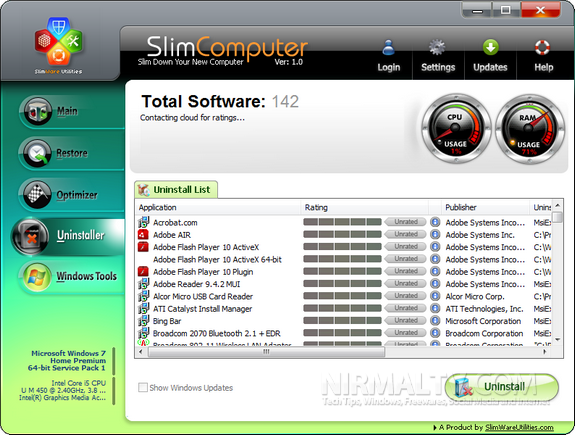575x435 pixels.
Task: Click ATI Technologies, Inc. publisher cell
Action: click(484, 309)
